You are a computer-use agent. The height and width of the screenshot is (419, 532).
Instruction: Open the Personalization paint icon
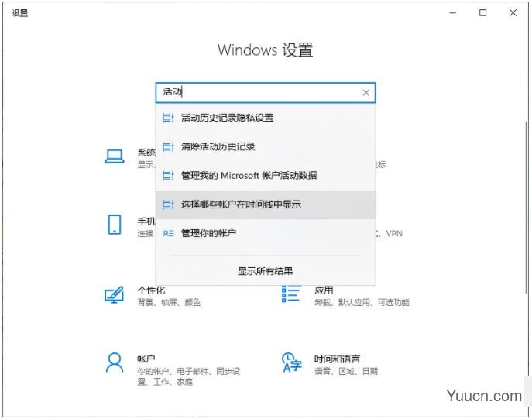point(115,295)
